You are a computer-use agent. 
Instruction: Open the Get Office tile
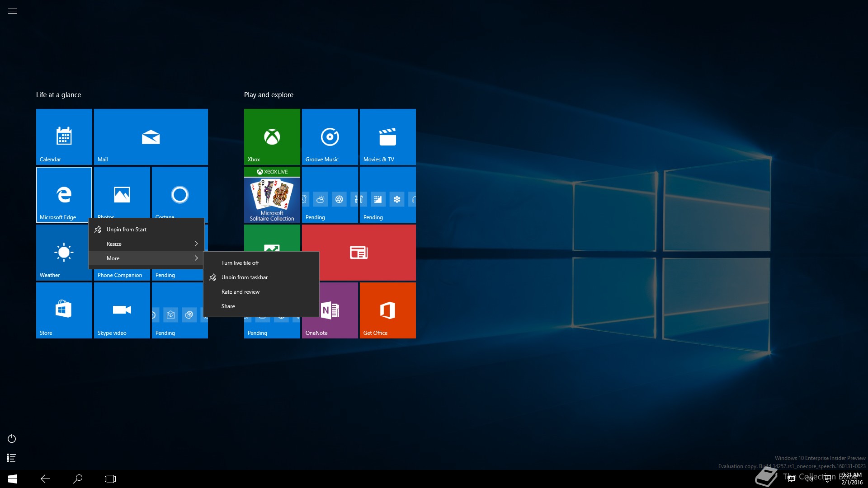tap(388, 310)
